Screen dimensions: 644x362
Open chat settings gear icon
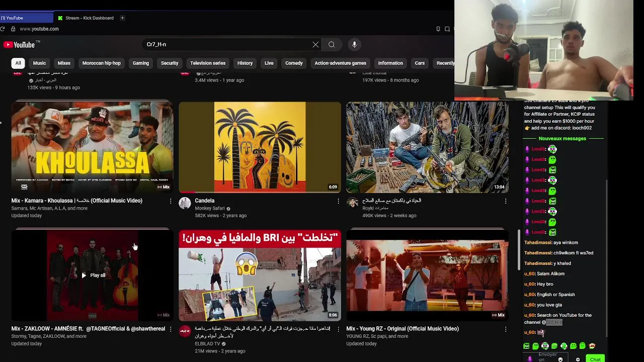pos(578,359)
